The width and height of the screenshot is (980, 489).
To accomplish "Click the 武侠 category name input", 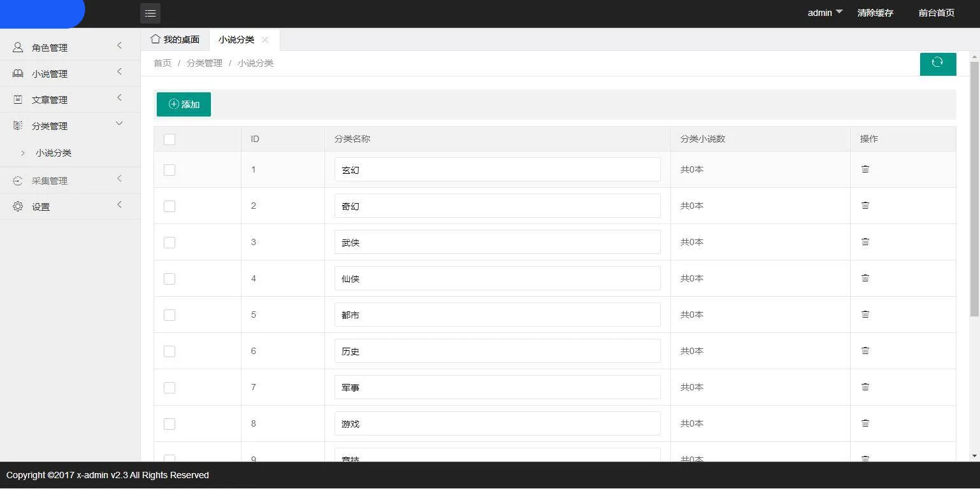I will click(498, 242).
